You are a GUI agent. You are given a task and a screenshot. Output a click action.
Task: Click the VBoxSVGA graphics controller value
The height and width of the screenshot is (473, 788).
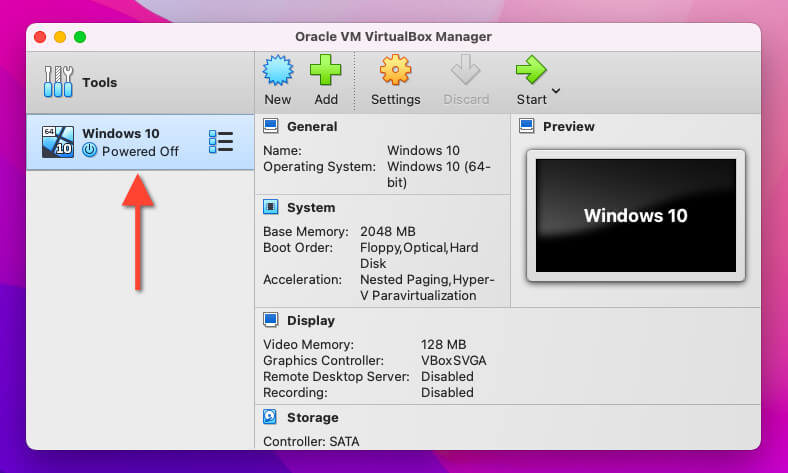[453, 361]
